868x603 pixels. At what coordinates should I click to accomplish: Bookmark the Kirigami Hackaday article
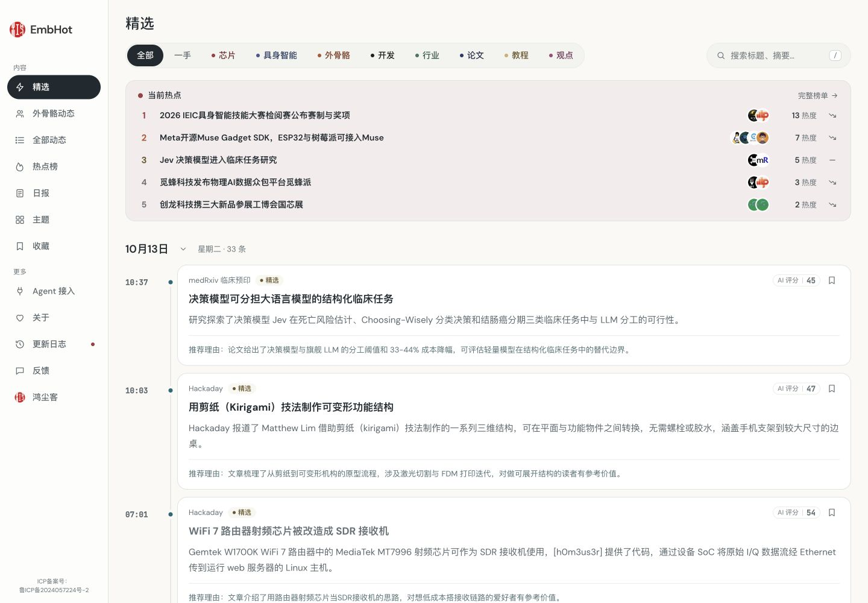pos(832,389)
